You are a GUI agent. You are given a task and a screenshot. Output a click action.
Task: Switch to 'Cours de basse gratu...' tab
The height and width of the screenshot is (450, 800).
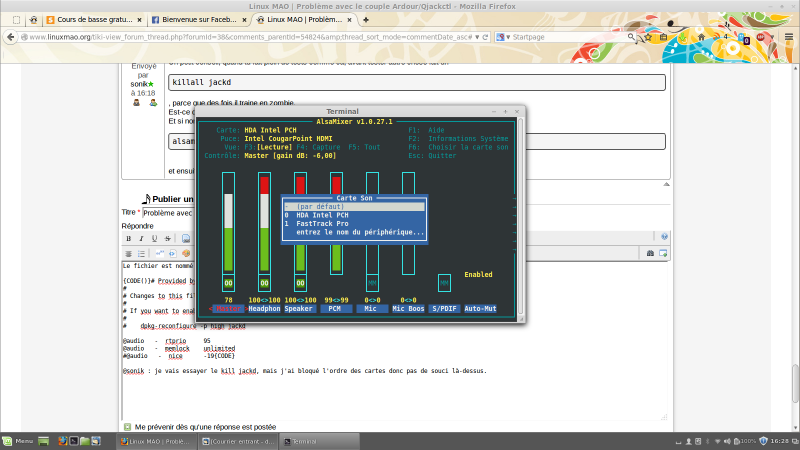pyautogui.click(x=94, y=20)
